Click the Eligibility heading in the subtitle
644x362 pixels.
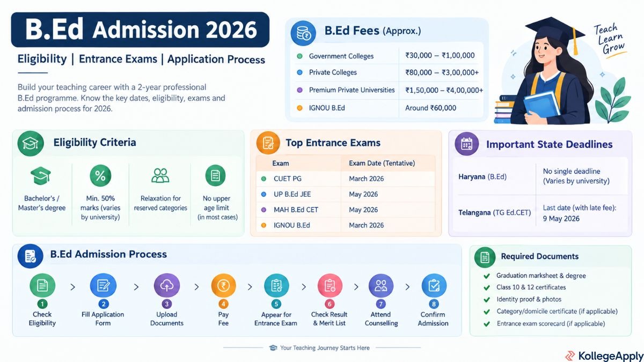click(x=42, y=59)
